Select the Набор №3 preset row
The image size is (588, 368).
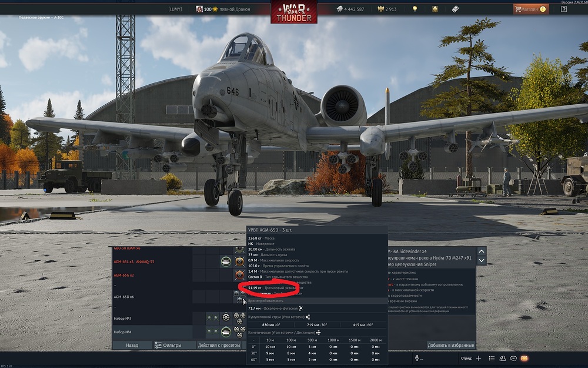tap(179, 319)
